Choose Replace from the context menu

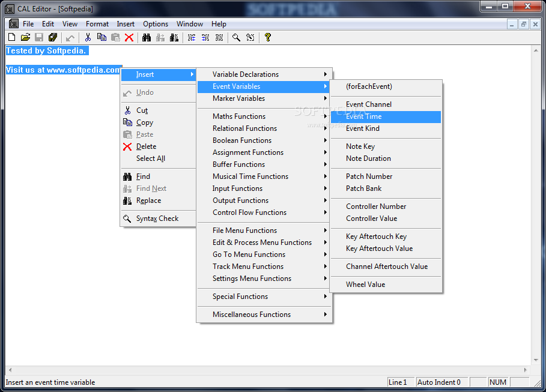(159, 201)
